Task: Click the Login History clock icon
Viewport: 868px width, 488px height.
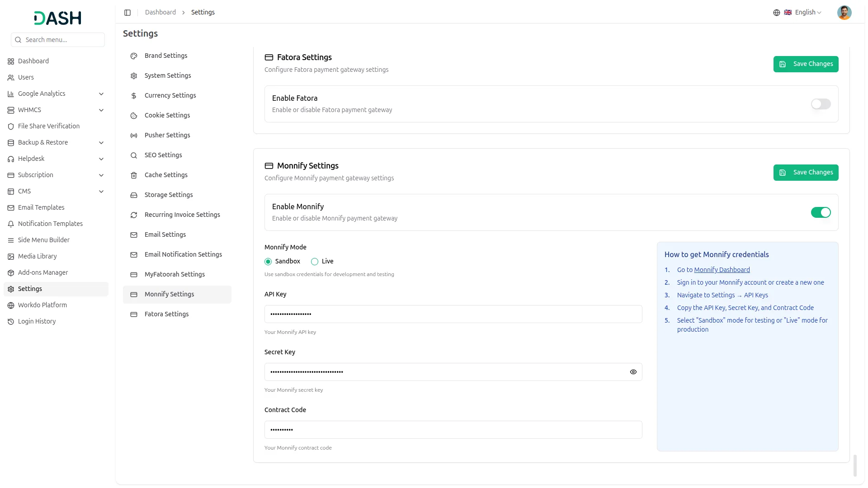Action: tap(11, 322)
